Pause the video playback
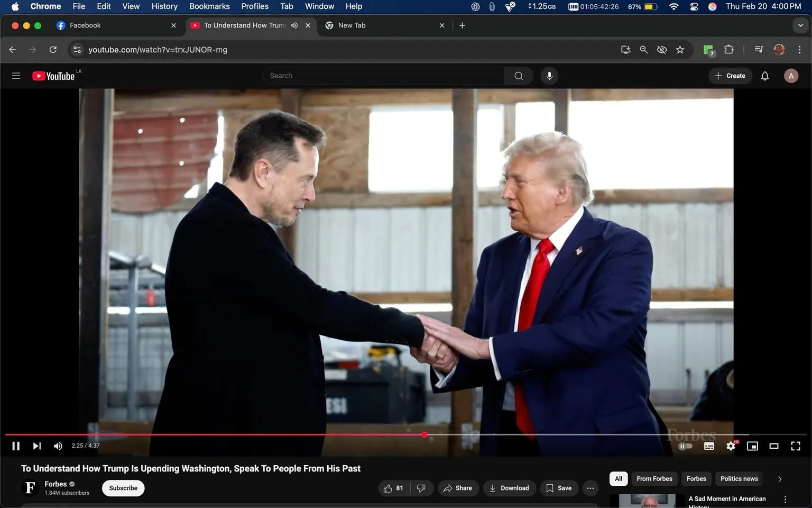The height and width of the screenshot is (508, 812). (x=16, y=446)
